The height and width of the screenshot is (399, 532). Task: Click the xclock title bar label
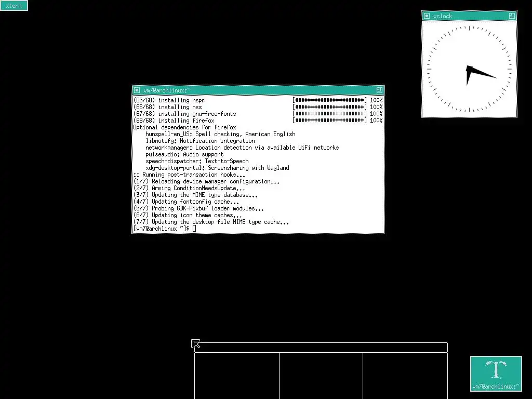(443, 16)
